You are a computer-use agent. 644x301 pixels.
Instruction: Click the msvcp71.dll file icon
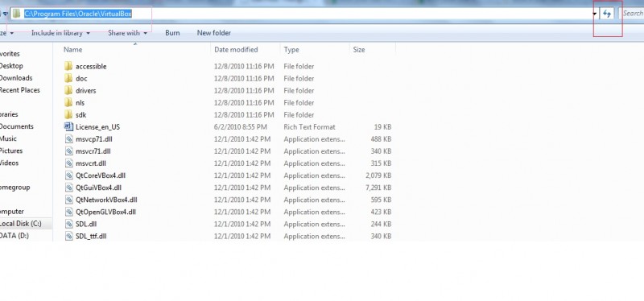(68, 138)
